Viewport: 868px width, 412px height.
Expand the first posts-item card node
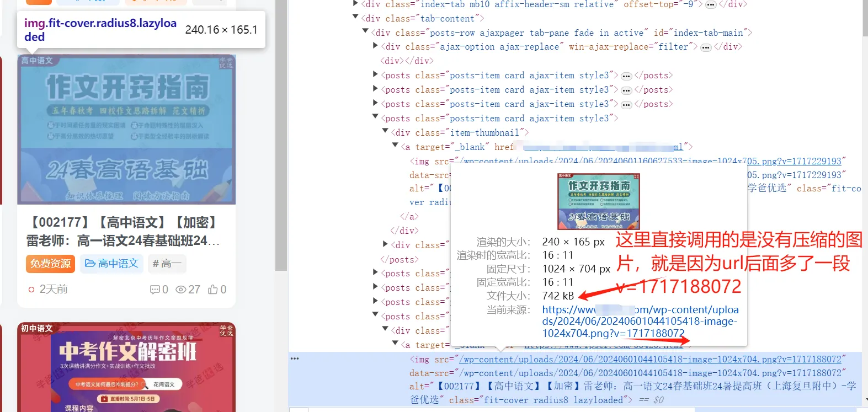tap(375, 75)
